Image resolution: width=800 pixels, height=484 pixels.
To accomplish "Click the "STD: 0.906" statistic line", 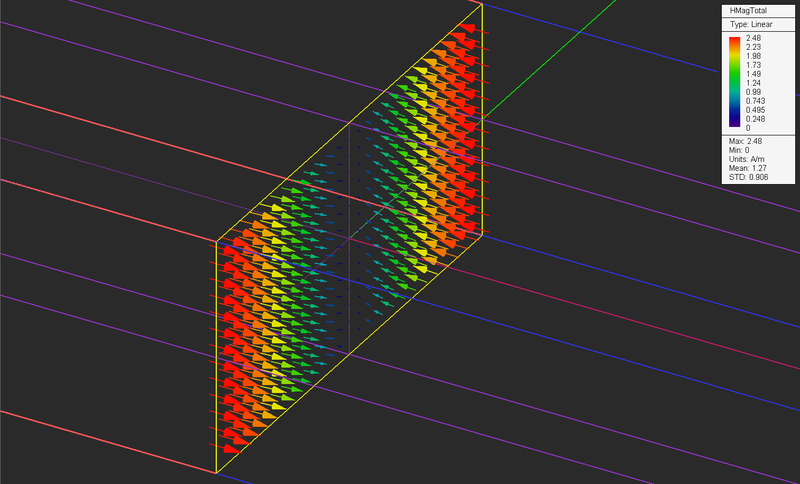I will point(748,177).
